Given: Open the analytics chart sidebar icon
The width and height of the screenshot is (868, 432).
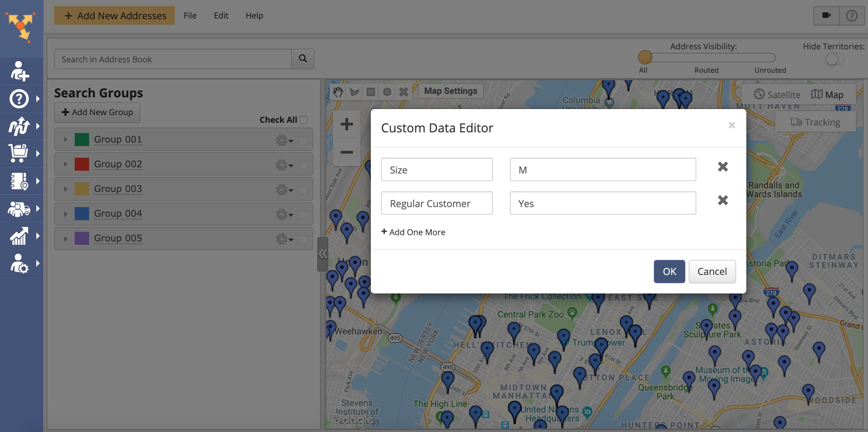Looking at the screenshot, I should click(19, 236).
